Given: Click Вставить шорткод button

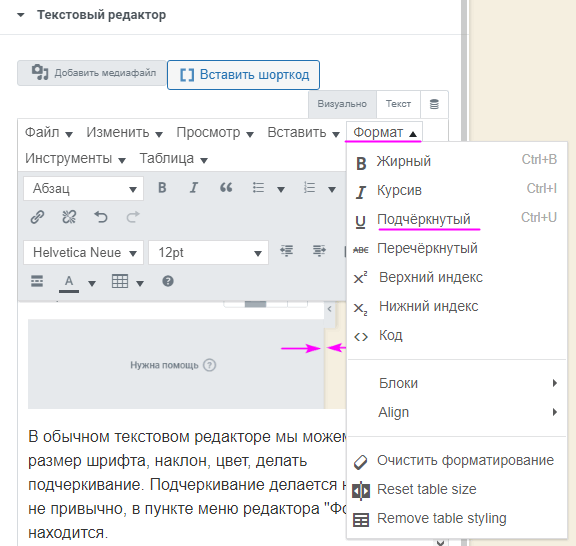Looking at the screenshot, I should [x=243, y=75].
